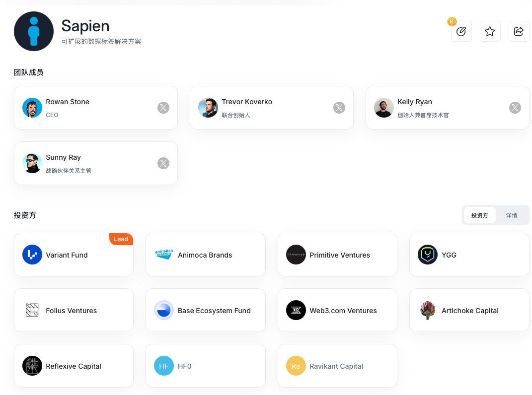
Task: Open the Base Ecosystem Fund name
Action: [214, 311]
